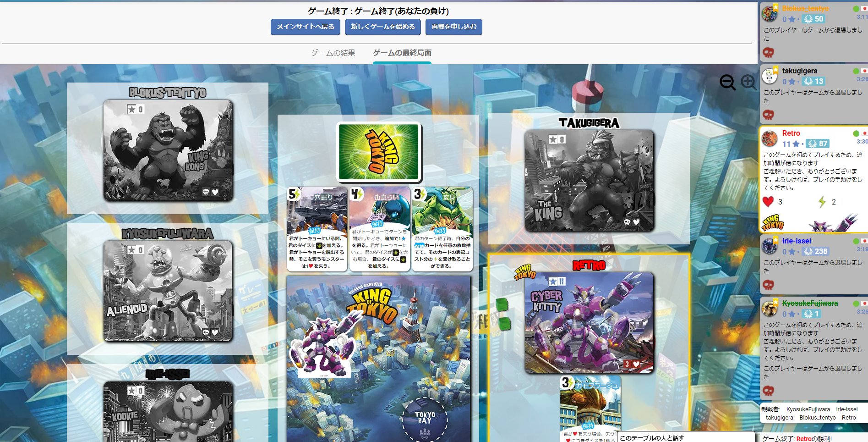This screenshot has width=868, height=442.
Task: Click the skull and heart icons on King Kong card
Action: [211, 192]
